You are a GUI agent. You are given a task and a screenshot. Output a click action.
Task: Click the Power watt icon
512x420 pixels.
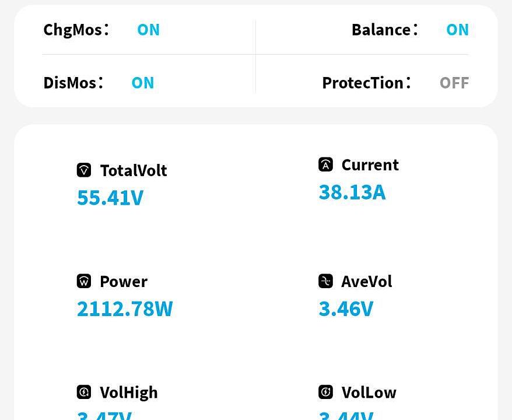coord(84,281)
